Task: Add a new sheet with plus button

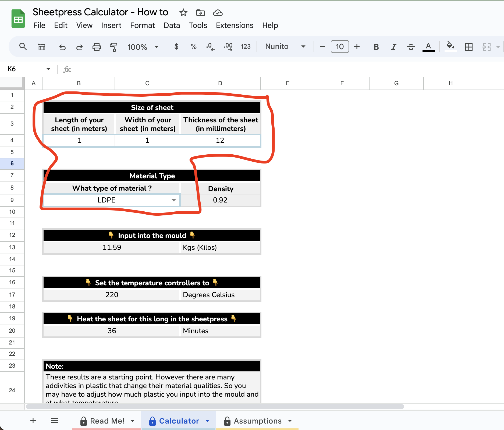Action: (33, 421)
